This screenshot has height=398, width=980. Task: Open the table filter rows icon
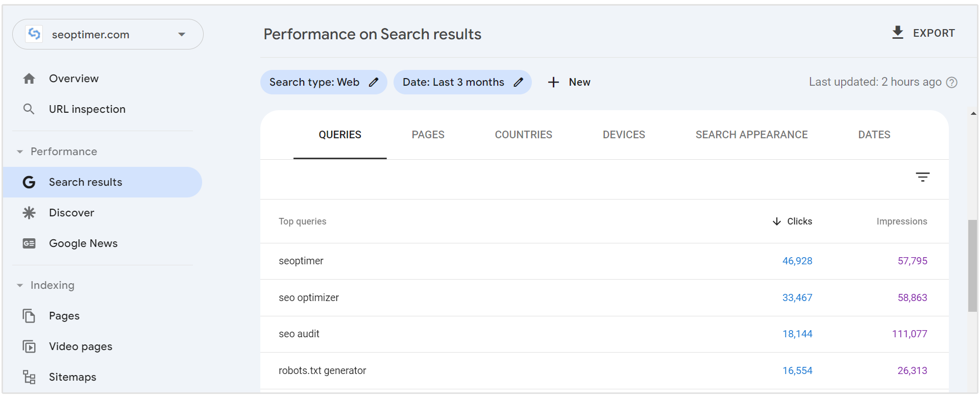coord(922,177)
